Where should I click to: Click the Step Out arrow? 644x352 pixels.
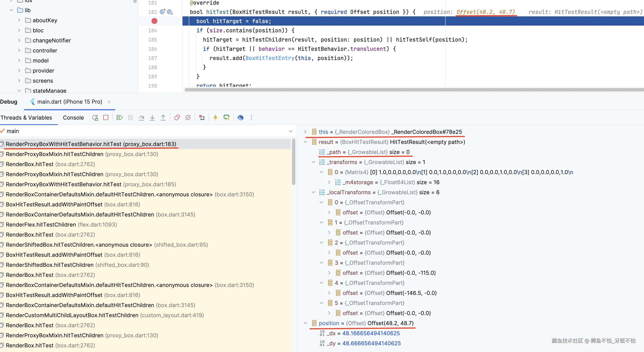click(x=163, y=117)
